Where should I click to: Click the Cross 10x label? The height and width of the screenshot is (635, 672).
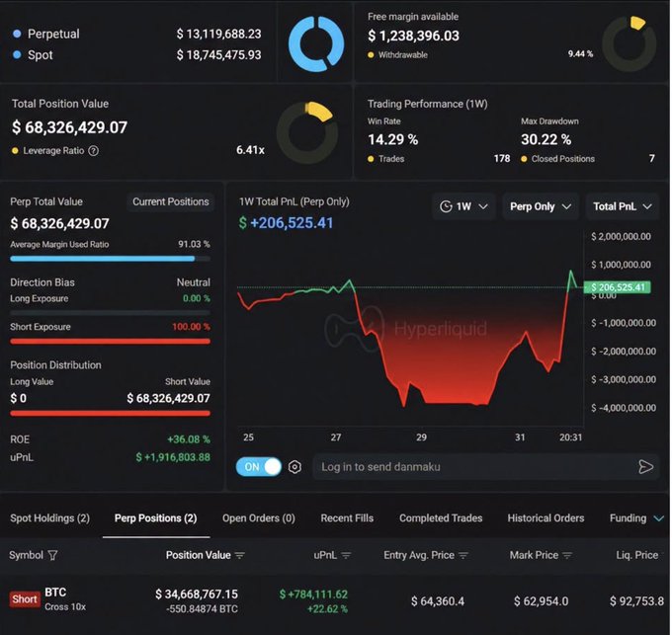pyautogui.click(x=65, y=607)
